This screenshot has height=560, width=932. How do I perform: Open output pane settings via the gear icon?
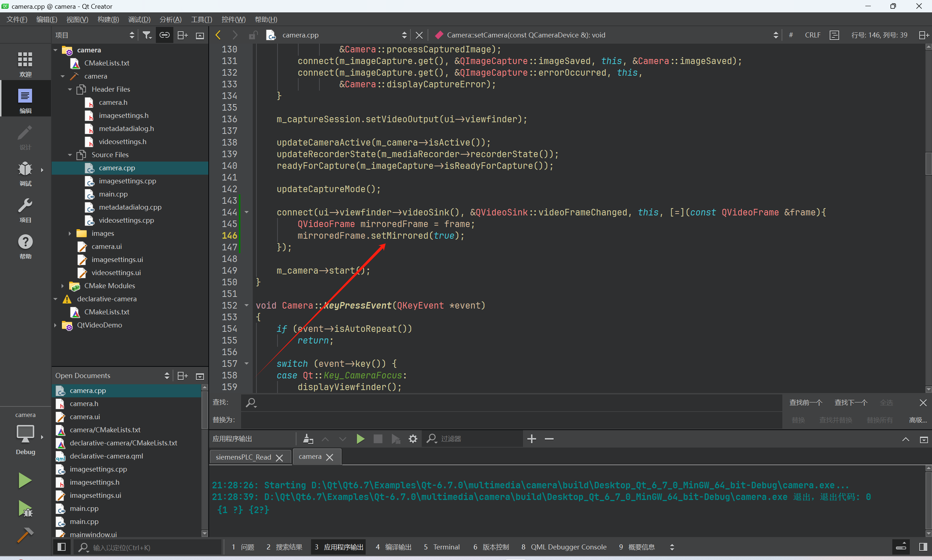412,438
